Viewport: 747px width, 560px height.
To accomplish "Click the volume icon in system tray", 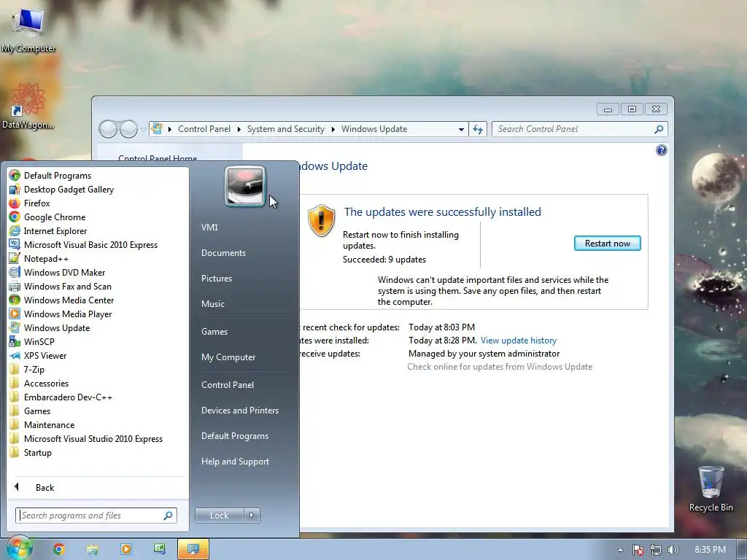I will click(673, 550).
